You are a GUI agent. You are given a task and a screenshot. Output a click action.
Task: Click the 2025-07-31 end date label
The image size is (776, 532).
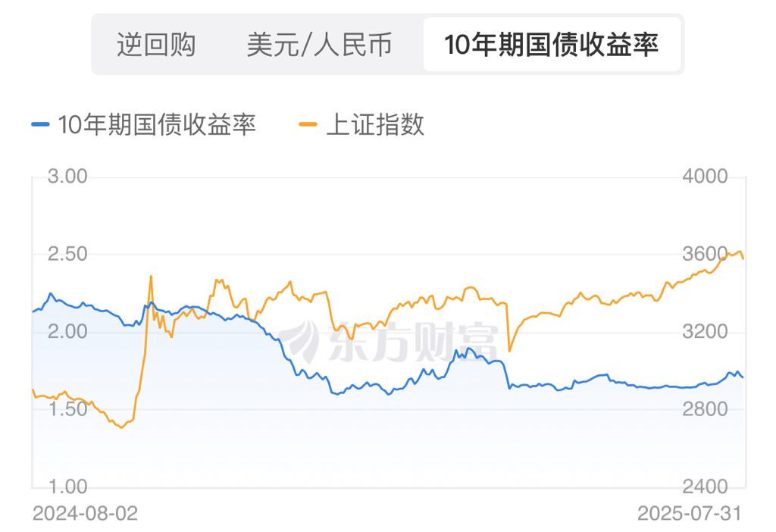[689, 513]
